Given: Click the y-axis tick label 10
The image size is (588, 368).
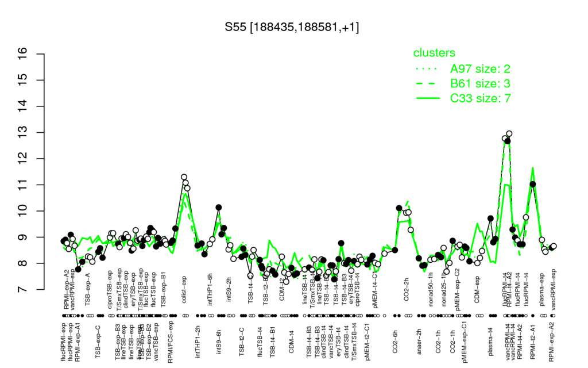Looking at the screenshot, I should (23, 211).
